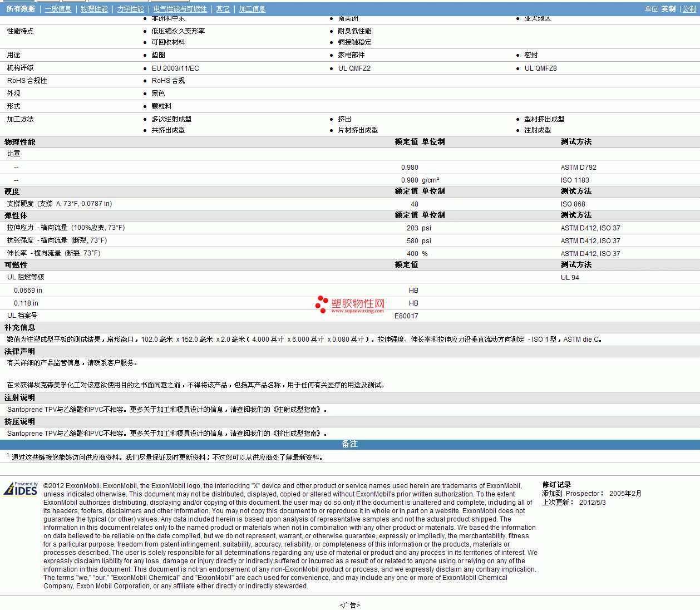Click the 可回收材料 feature
Viewport: 700px width, 610px height.
tap(169, 42)
